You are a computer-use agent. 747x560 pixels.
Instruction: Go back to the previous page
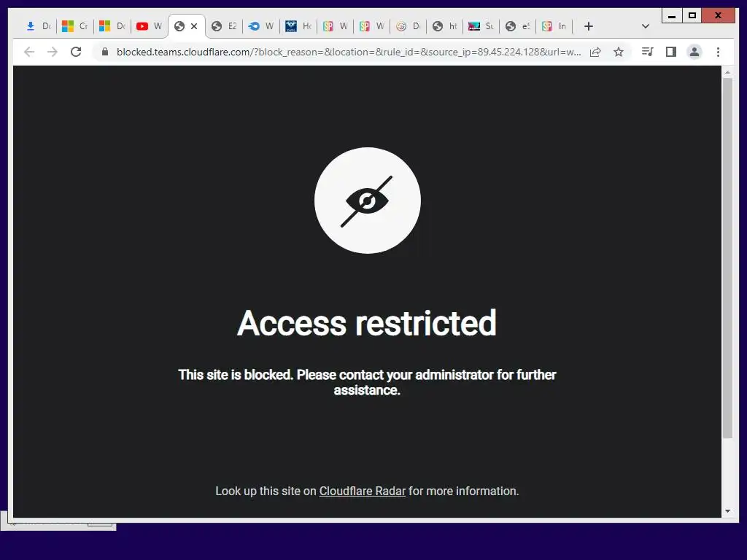29,52
